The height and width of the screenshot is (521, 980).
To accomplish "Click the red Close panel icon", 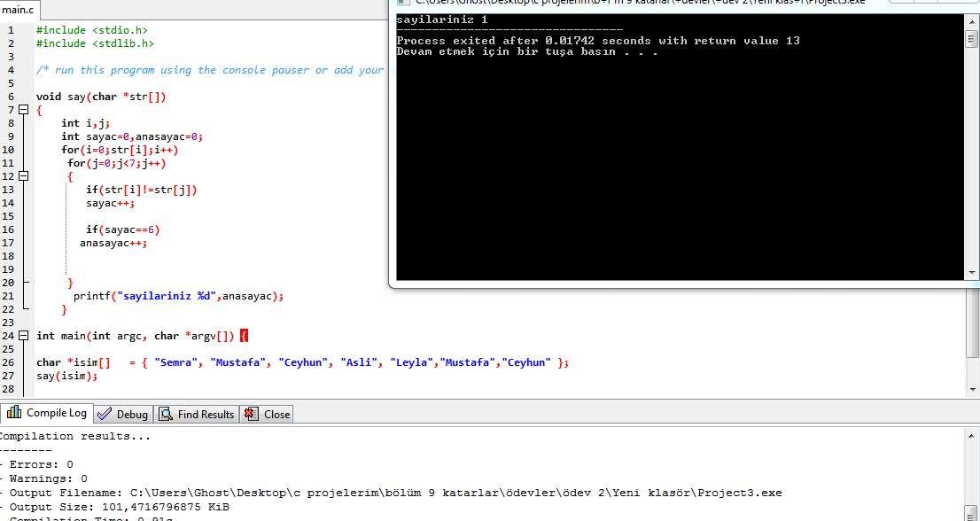I will pos(252,414).
